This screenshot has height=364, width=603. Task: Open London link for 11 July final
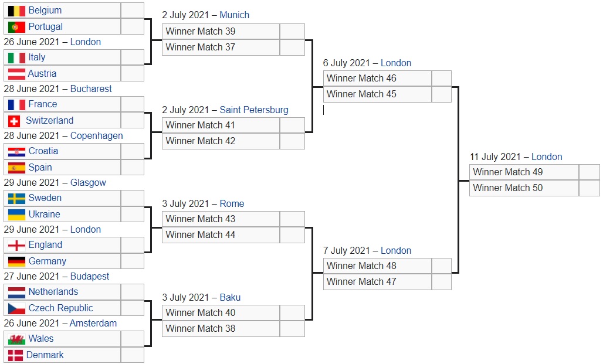[547, 157]
